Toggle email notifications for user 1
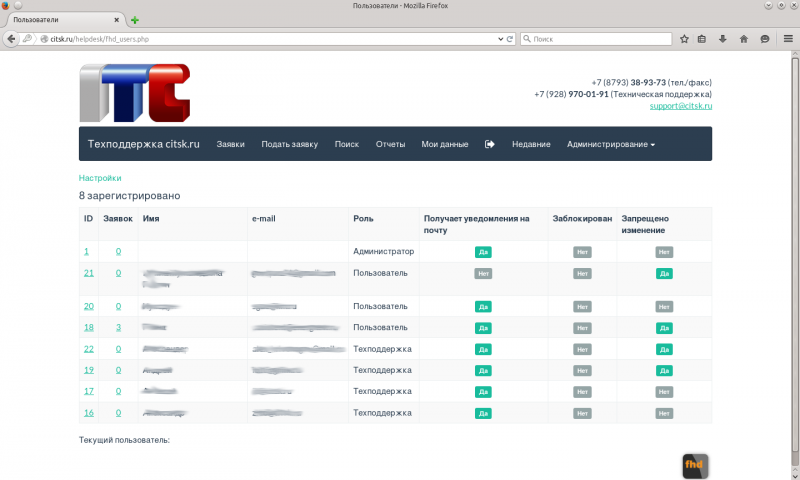Screen dimensions: 800x480 point(483,252)
